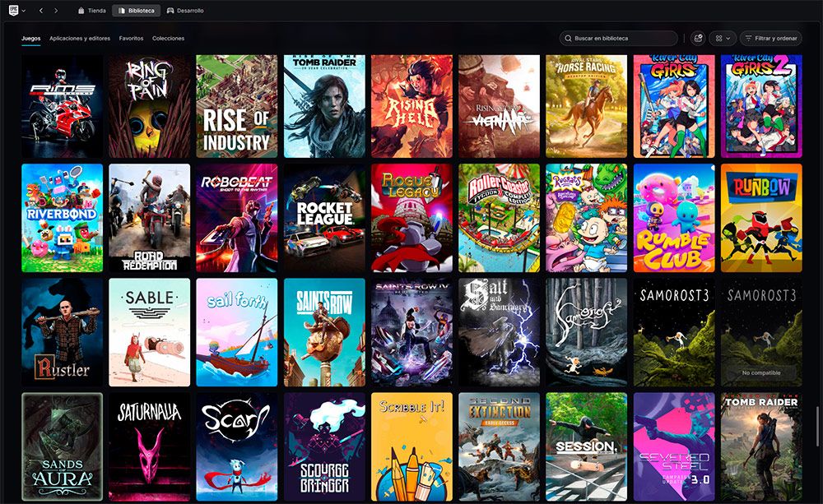Select Salt and Sanctuary tile

click(500, 332)
